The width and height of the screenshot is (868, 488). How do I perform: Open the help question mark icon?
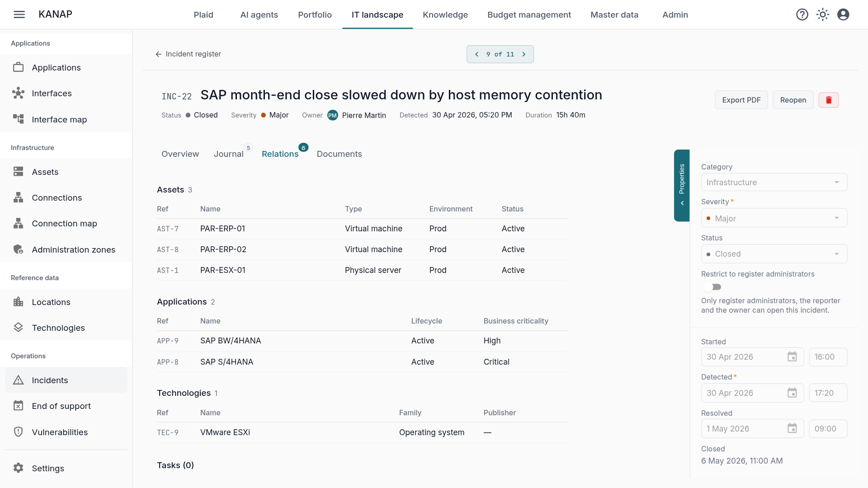coord(802,14)
